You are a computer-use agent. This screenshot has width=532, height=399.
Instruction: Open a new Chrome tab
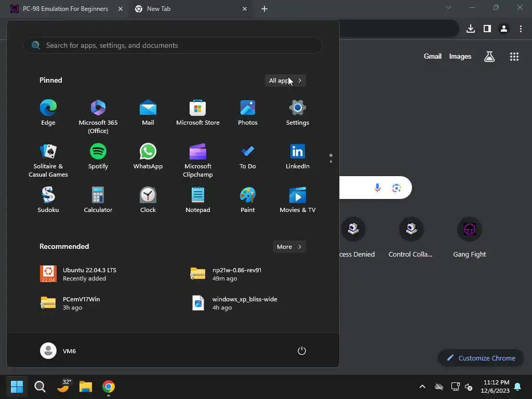tap(264, 9)
